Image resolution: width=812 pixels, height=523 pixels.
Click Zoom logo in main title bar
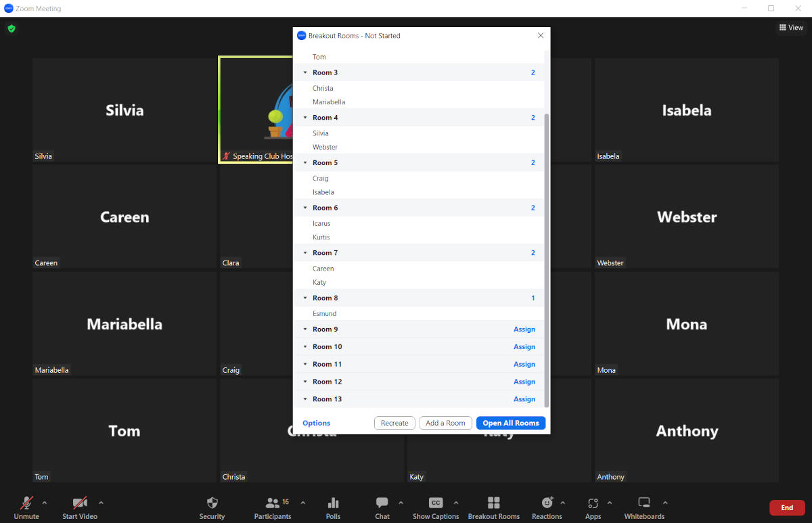pos(9,8)
